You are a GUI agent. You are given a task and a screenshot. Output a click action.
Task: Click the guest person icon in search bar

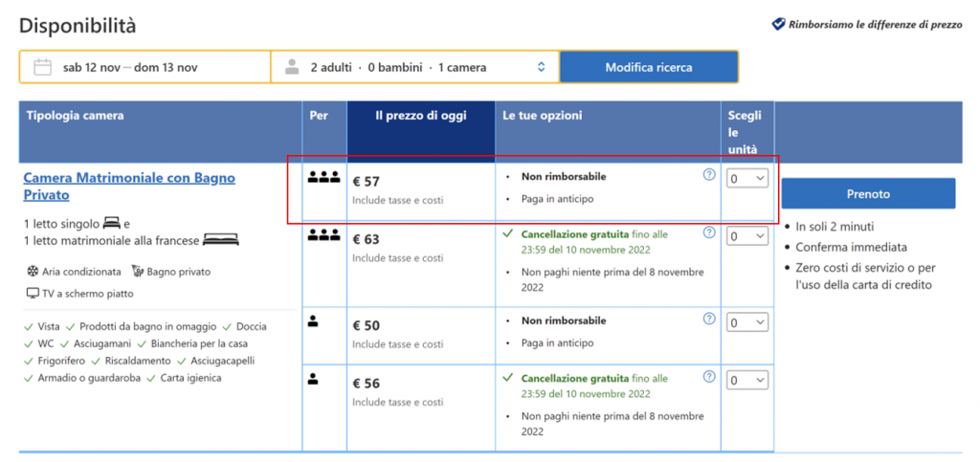[292, 67]
